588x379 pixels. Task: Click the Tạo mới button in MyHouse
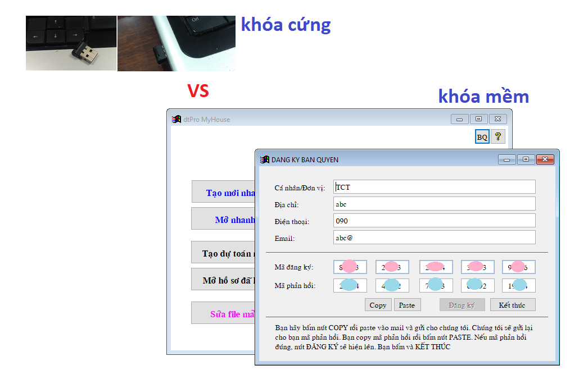tap(223, 193)
